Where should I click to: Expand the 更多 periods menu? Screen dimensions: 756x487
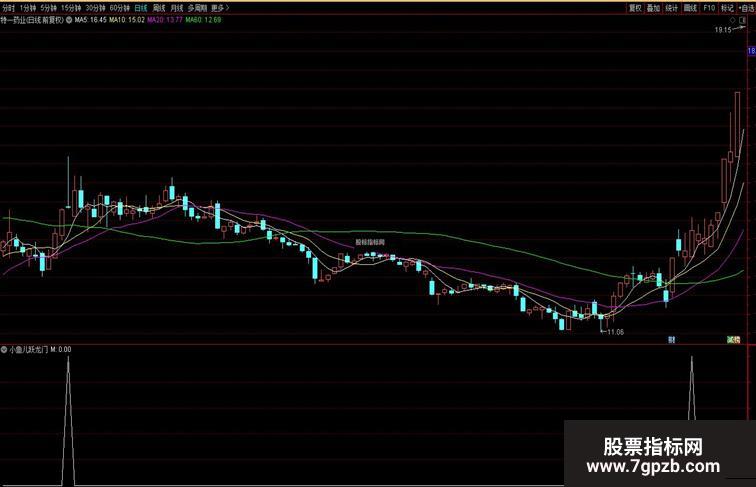coord(220,8)
